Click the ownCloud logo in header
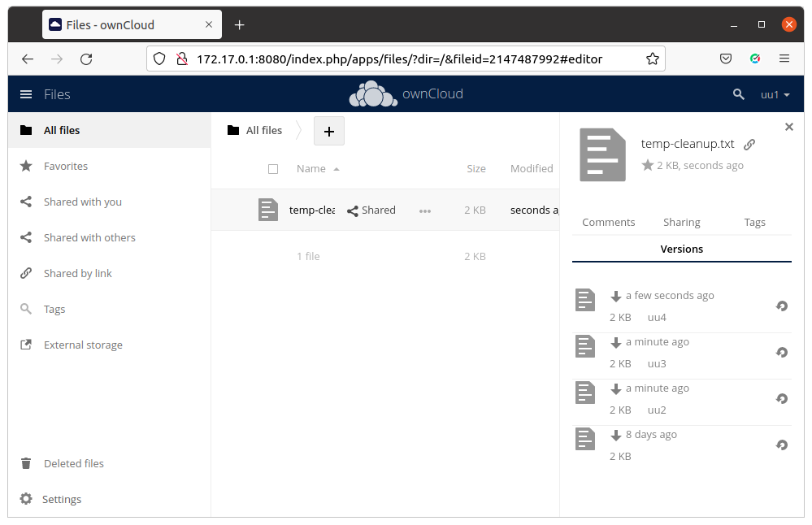 tap(406, 93)
